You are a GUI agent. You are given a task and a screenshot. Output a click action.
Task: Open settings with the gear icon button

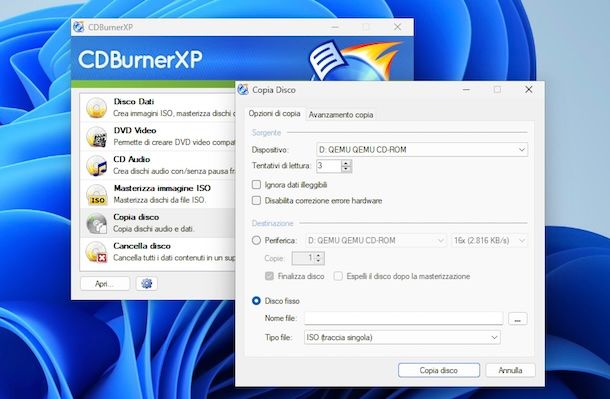coord(147,284)
